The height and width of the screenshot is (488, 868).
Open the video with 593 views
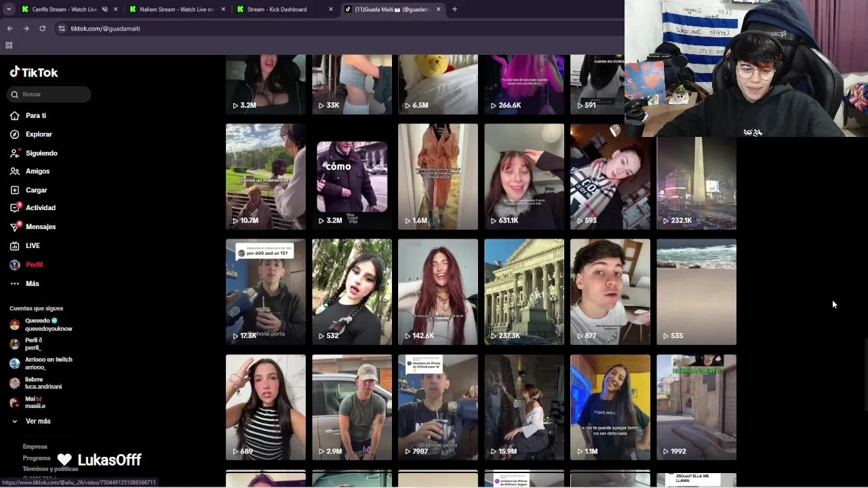(x=610, y=176)
